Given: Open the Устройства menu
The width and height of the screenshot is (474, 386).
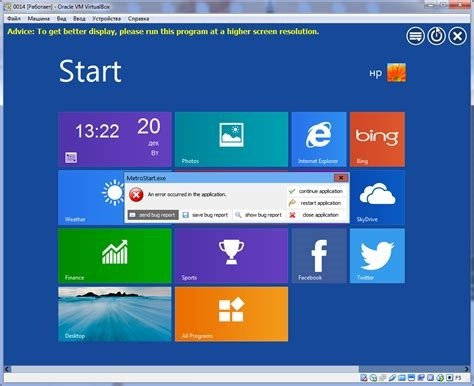Looking at the screenshot, I should pyautogui.click(x=107, y=19).
